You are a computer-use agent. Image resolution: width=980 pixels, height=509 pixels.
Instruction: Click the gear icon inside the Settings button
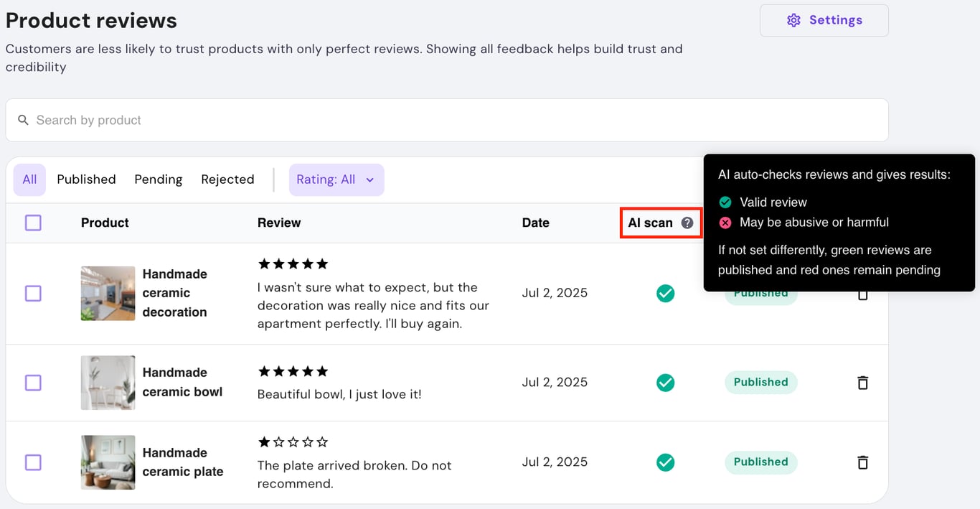[x=793, y=20]
